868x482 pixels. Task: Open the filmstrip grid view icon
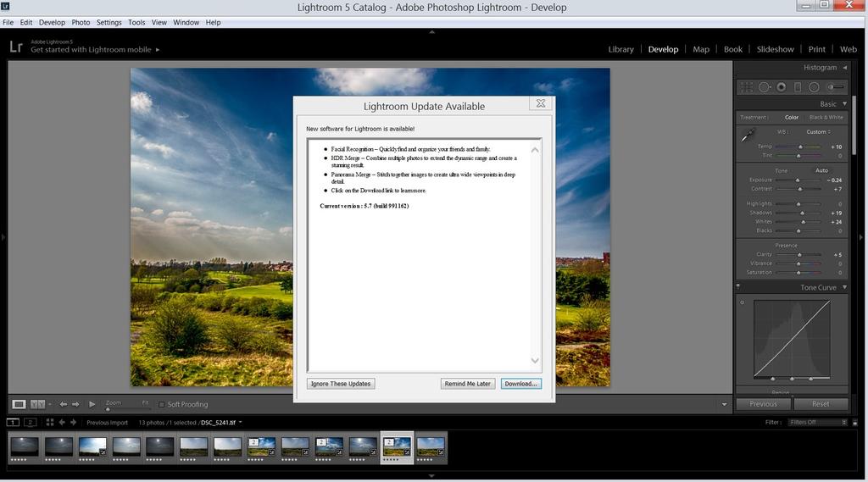[50, 422]
